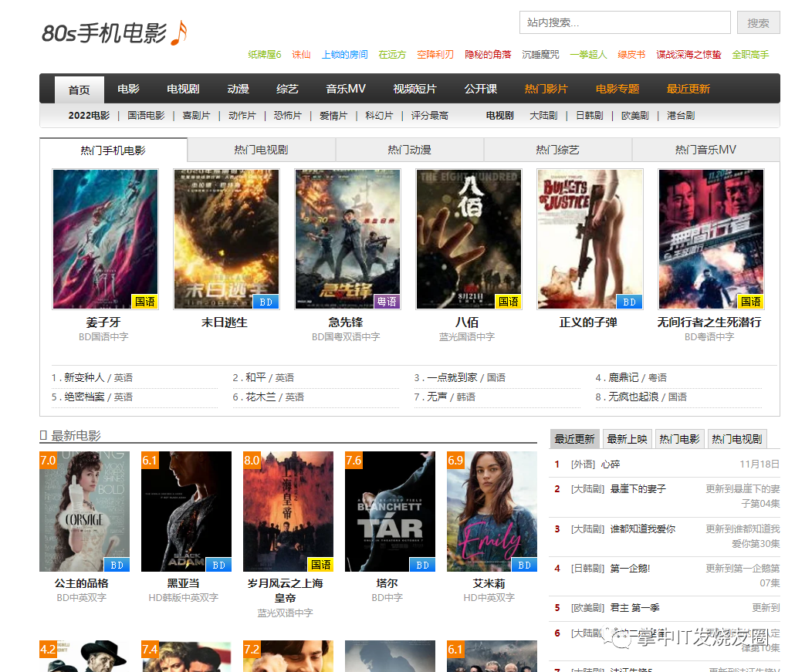Switch to the 最近更新 sidebar tab
Viewport: 795px width, 672px height.
point(574,439)
